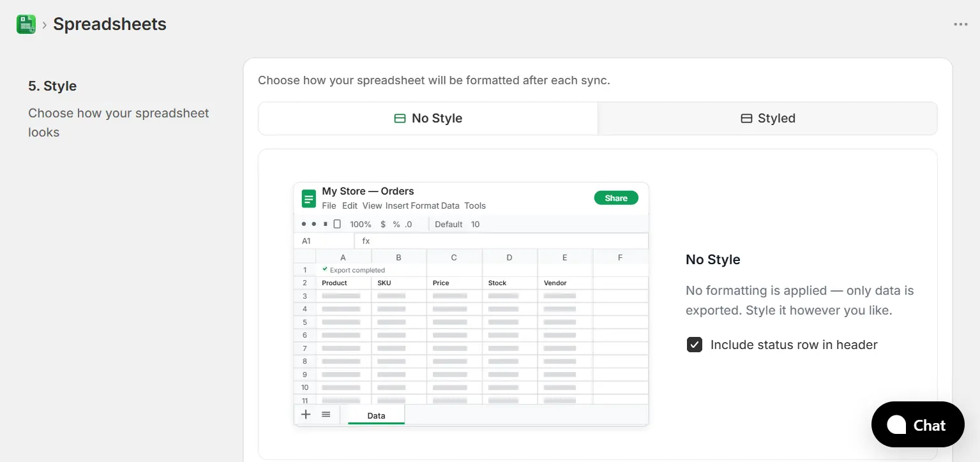Switch to the Styled tab
The height and width of the screenshot is (462, 980).
pyautogui.click(x=767, y=119)
